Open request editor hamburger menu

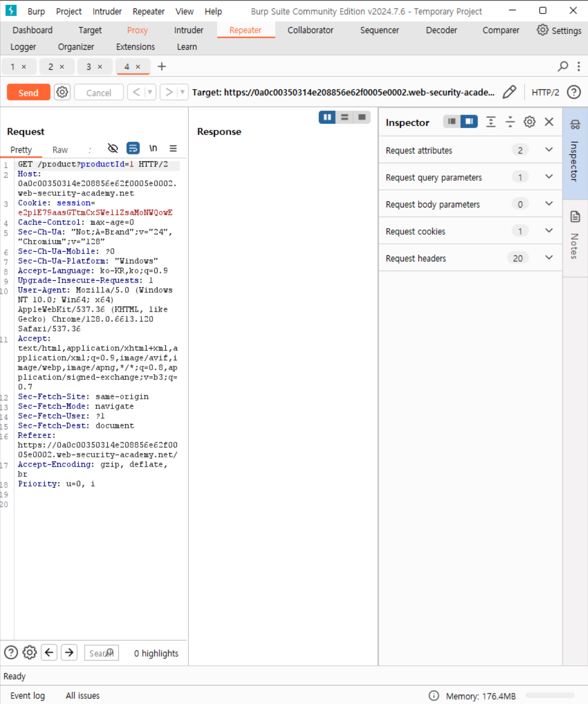[x=173, y=148]
